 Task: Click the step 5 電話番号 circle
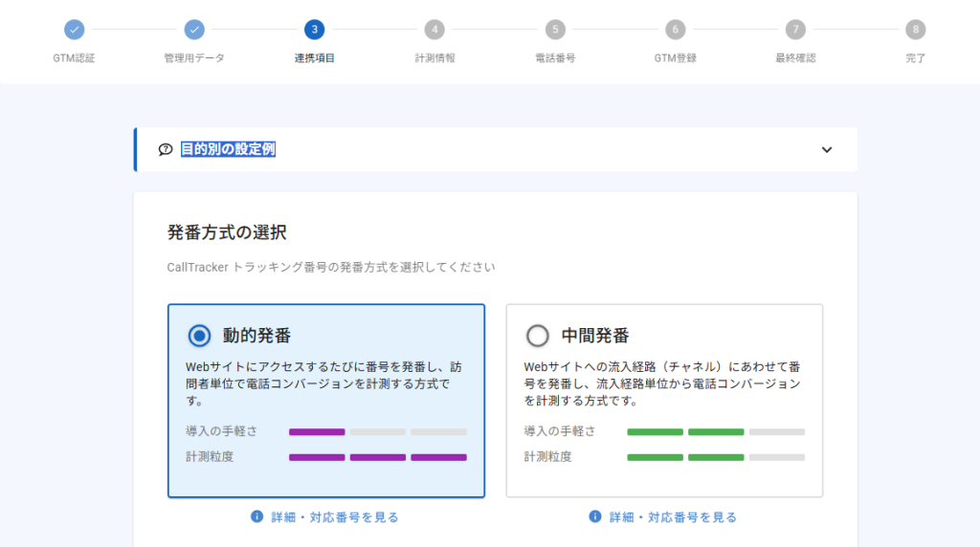(x=555, y=30)
